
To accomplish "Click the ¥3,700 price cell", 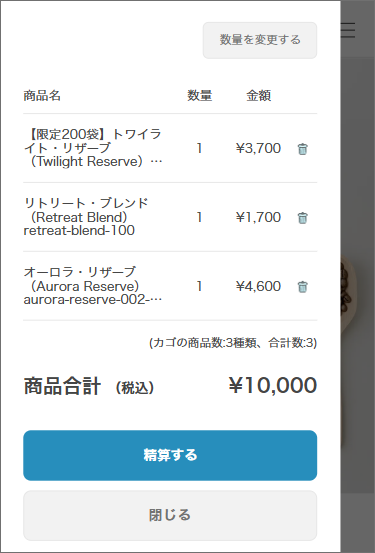I will (258, 148).
